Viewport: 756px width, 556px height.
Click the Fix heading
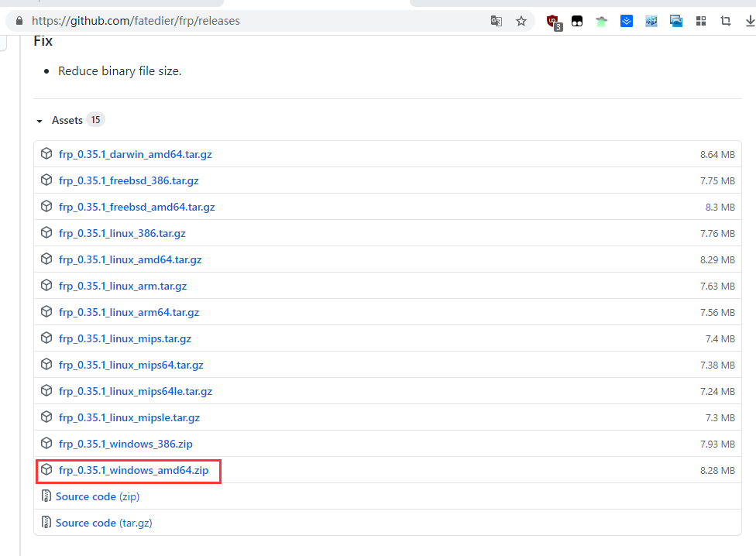pyautogui.click(x=43, y=41)
